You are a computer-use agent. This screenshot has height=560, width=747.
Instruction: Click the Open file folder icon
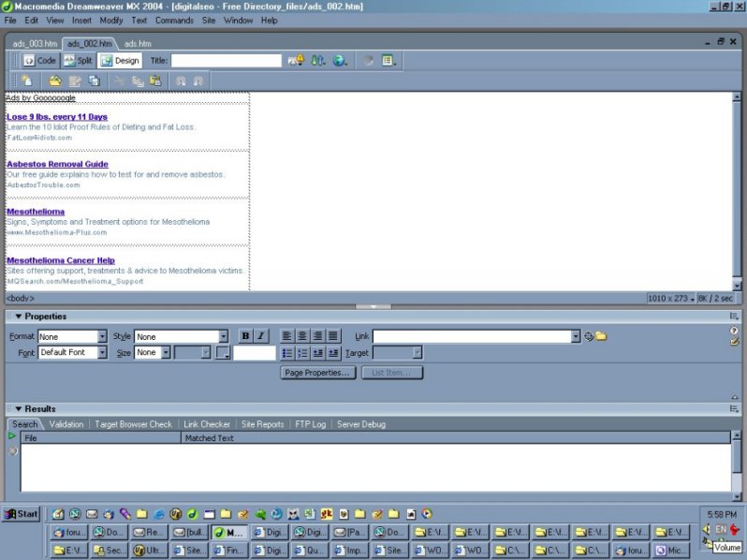coord(55,81)
